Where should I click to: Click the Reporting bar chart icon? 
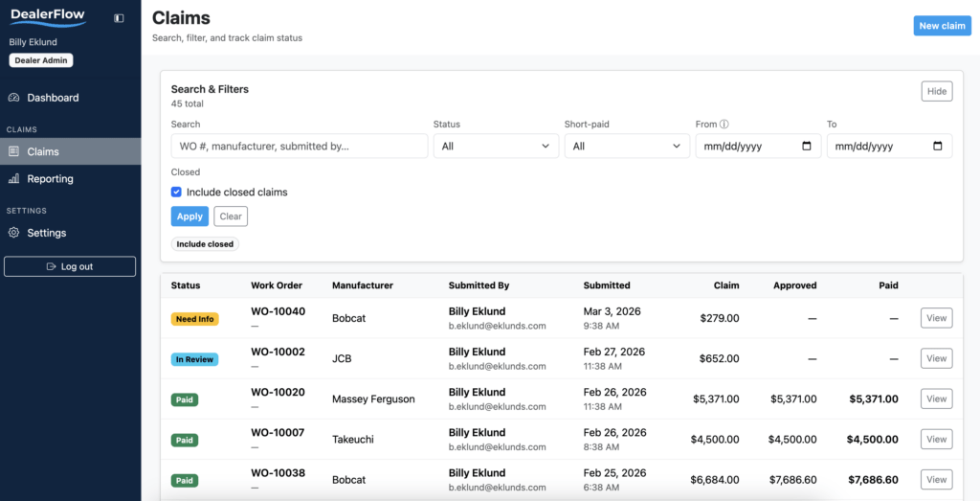point(13,179)
